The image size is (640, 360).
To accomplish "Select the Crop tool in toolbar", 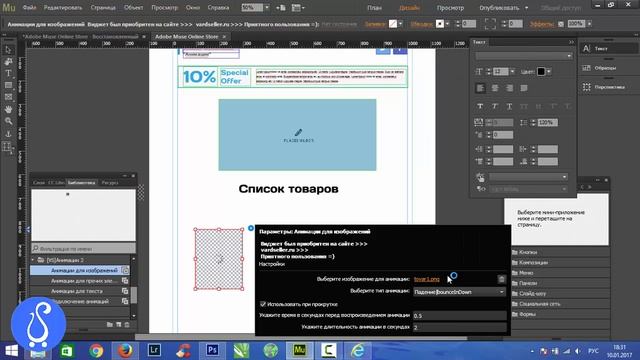I will pos(8,62).
